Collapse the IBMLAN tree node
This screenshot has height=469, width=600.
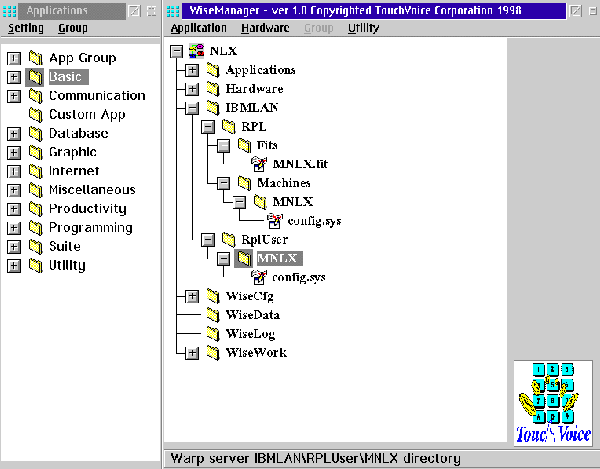192,108
